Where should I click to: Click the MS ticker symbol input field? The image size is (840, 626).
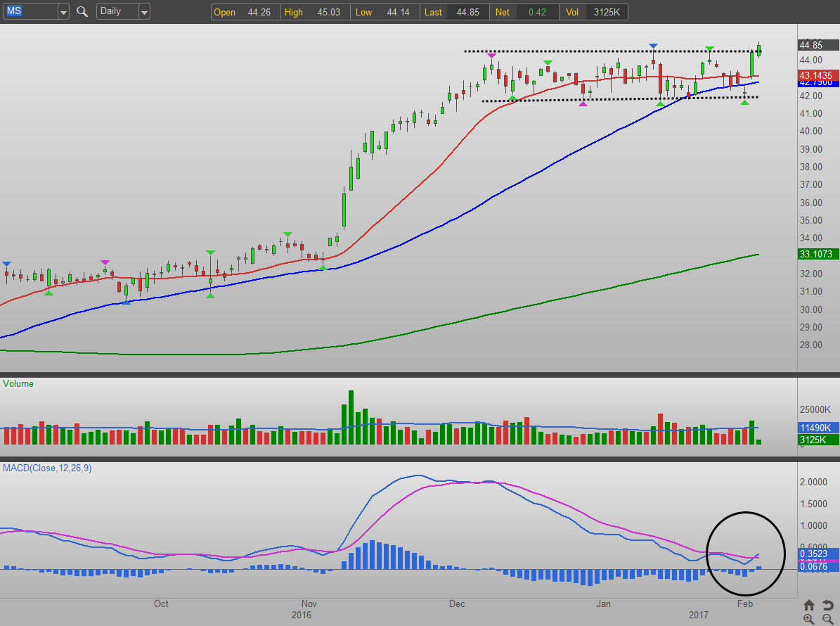[x=30, y=12]
